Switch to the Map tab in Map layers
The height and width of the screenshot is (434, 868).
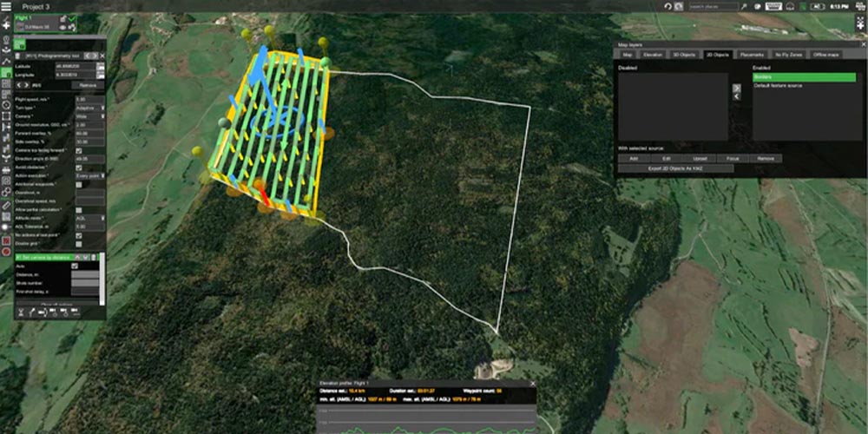tap(628, 55)
